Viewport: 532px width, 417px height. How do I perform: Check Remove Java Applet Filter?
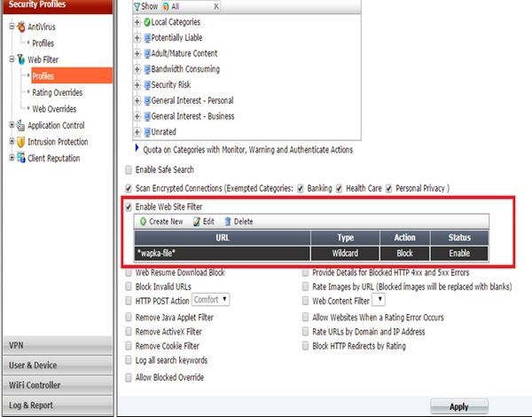click(x=129, y=317)
